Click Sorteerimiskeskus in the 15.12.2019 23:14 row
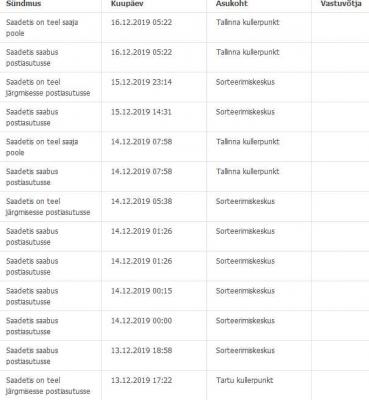The width and height of the screenshot is (369, 400). coord(245,82)
